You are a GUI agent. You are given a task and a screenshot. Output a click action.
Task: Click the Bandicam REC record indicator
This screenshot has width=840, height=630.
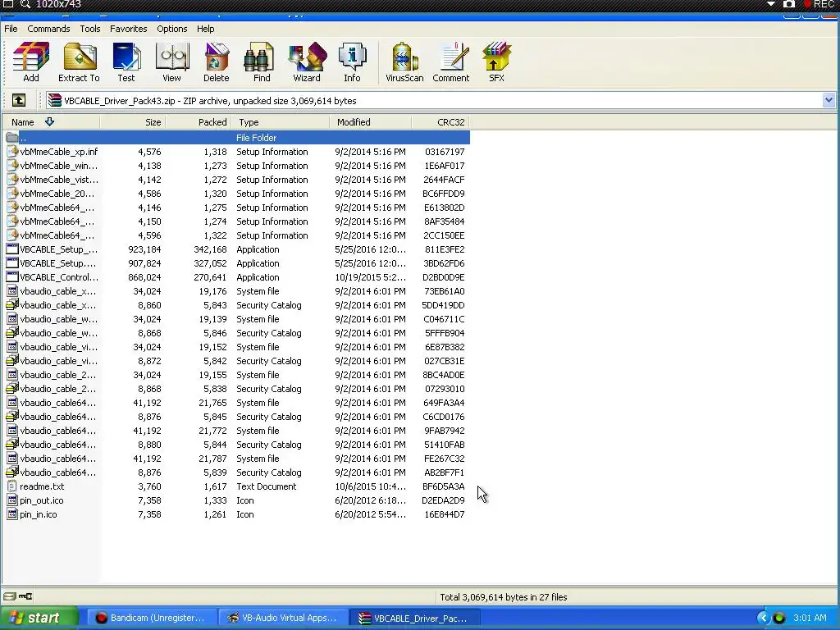coord(819,4)
